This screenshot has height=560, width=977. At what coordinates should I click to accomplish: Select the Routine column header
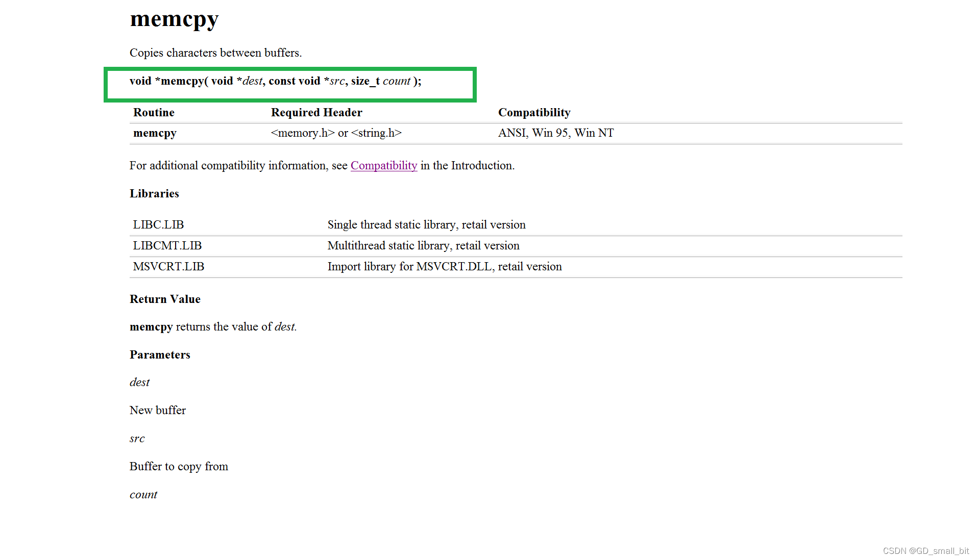pos(153,112)
